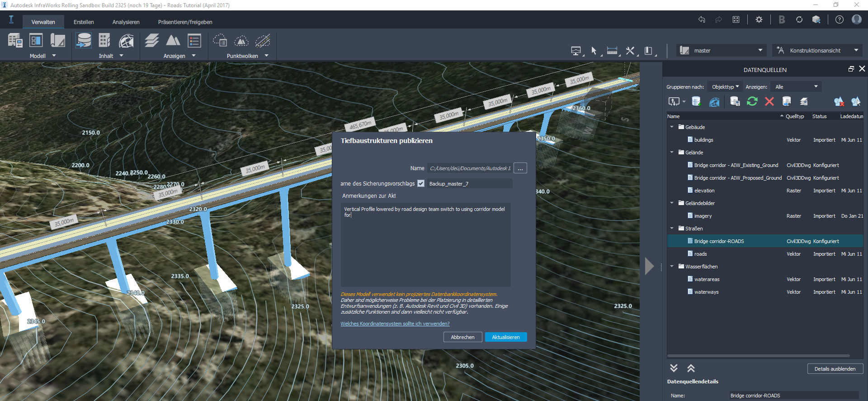The image size is (868, 401).
Task: Click the green refresh data source icon
Action: click(752, 101)
